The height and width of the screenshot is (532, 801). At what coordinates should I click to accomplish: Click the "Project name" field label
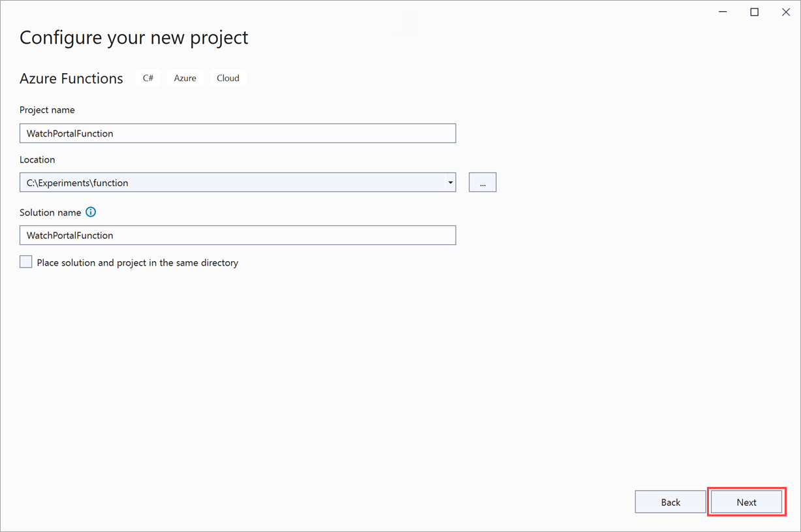(47, 110)
